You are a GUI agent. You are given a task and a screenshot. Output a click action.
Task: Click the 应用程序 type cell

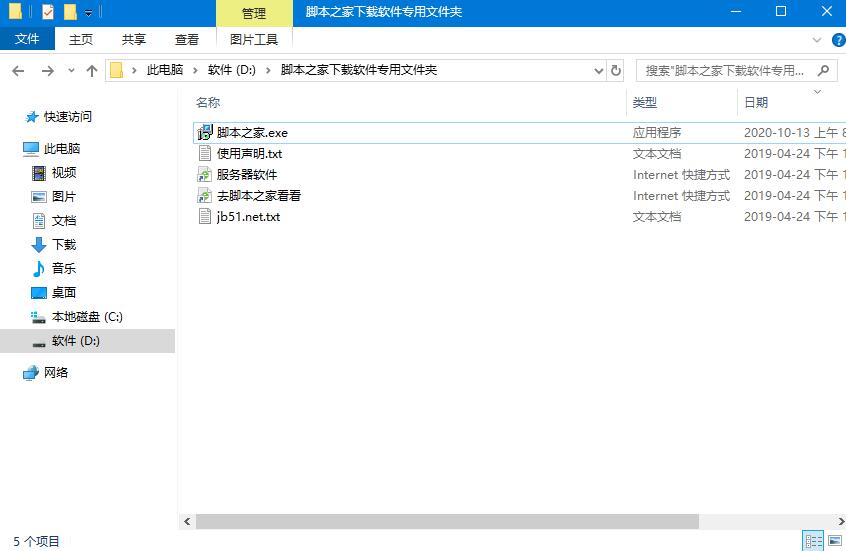tap(657, 133)
